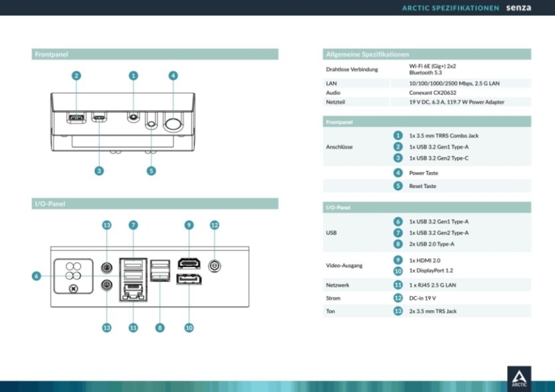555x392 pixels.
Task: Click the number 1 badge beside 'TRRS Combo Jack'
Action: coord(398,135)
